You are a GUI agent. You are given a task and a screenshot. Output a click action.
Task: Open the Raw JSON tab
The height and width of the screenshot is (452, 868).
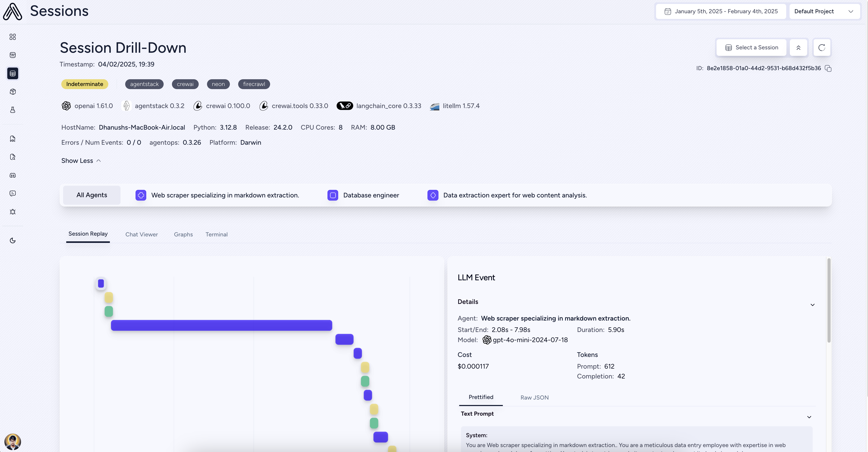535,397
